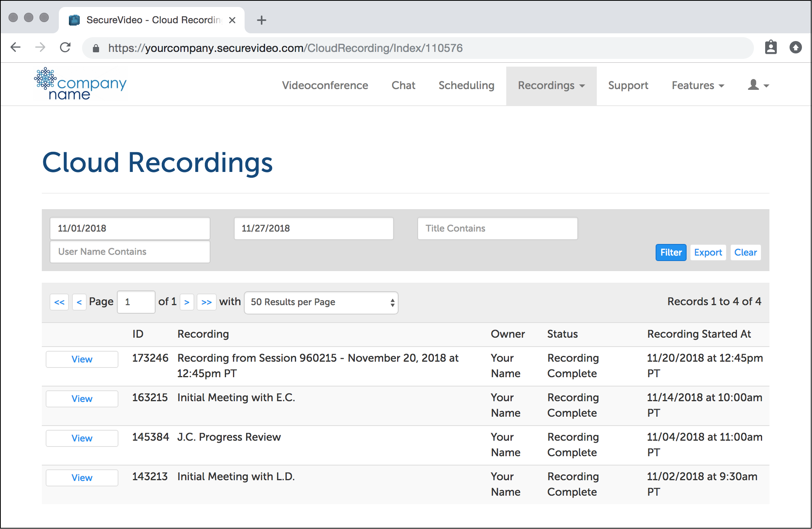This screenshot has height=529, width=812.
Task: Open the Videoconference nav item
Action: (x=325, y=85)
